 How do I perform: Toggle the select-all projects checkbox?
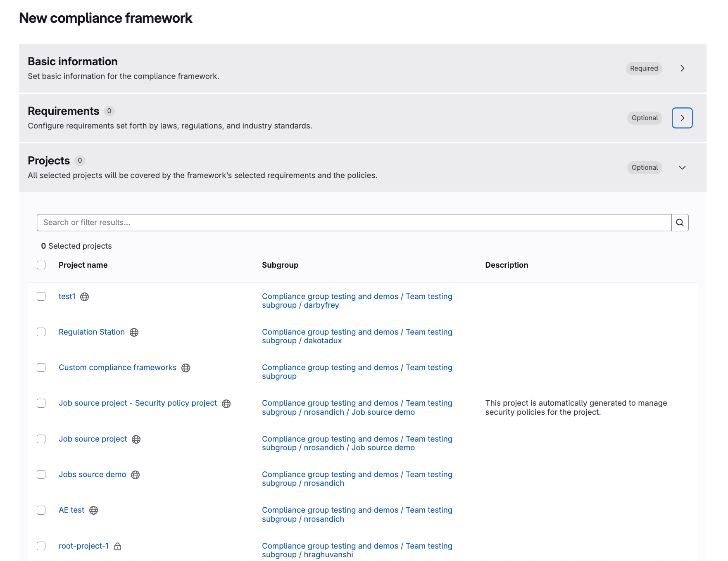click(41, 265)
